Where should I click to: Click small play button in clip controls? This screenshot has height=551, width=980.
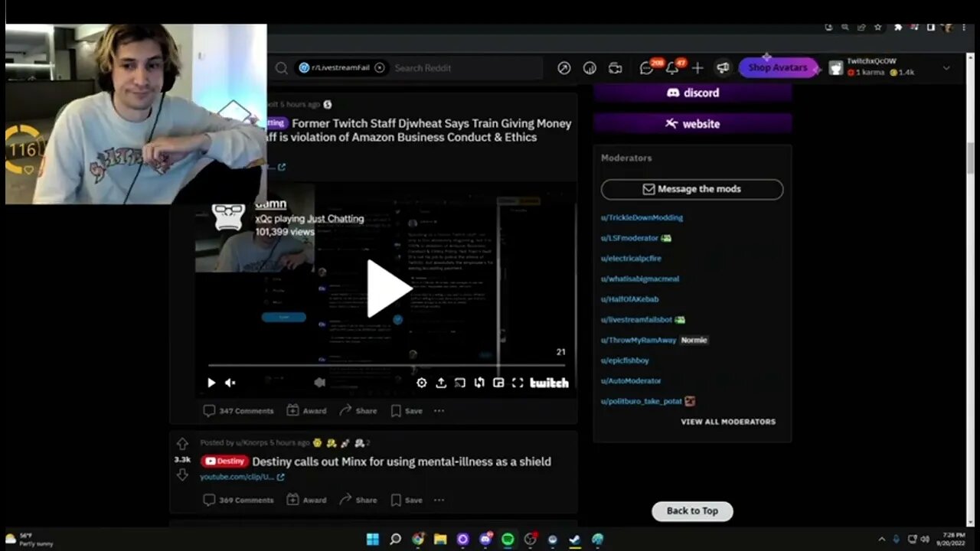pyautogui.click(x=211, y=383)
